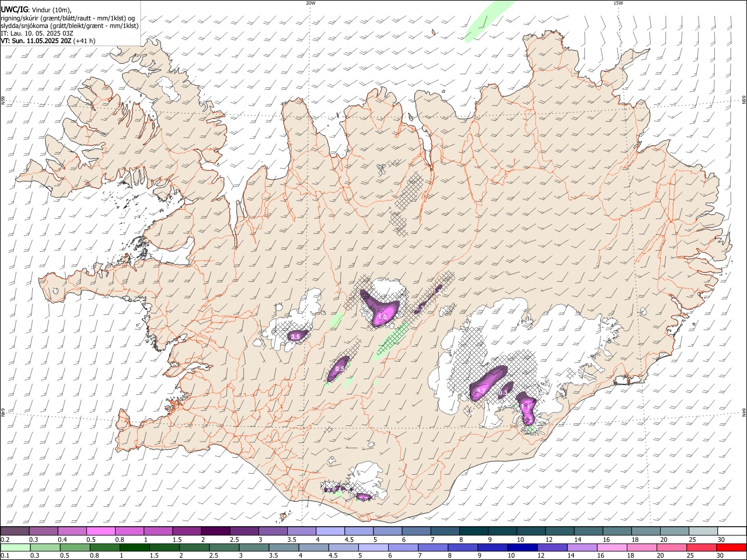
Task: Select the darkest green 1 mm rain legend swatch
Action: click(x=135, y=548)
